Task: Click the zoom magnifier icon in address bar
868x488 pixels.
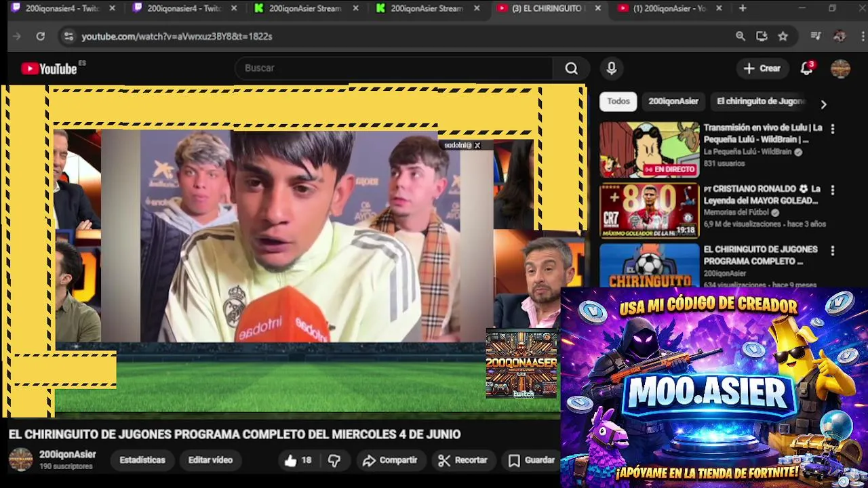Action: 741,37
